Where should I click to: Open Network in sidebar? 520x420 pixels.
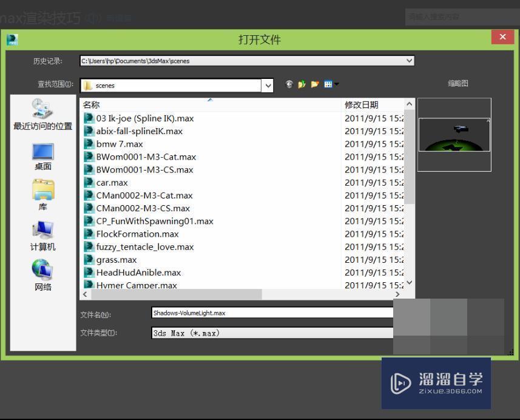(x=43, y=275)
